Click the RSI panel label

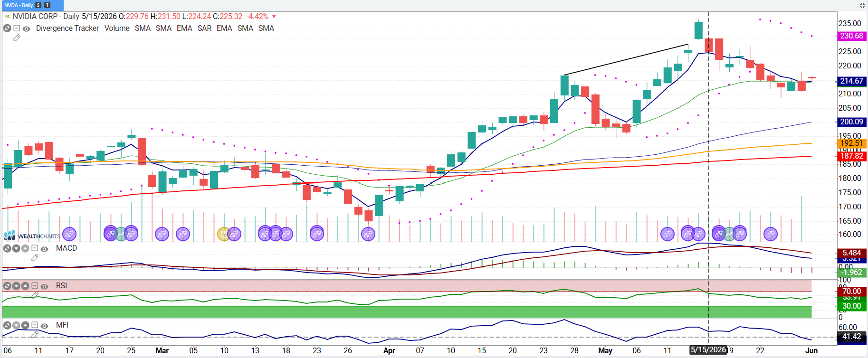coord(61,286)
